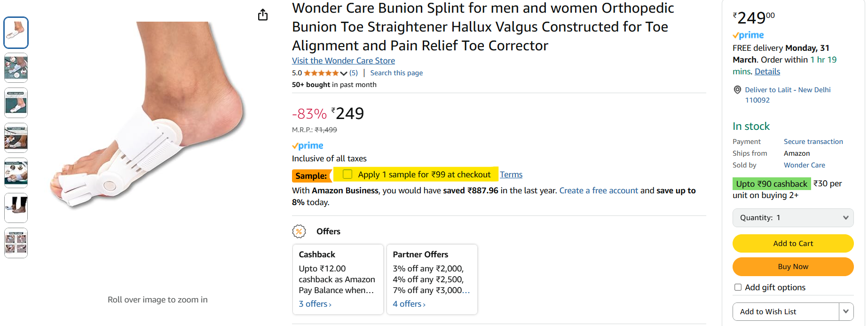This screenshot has height=326, width=868.
Task: Select the first product thumbnail
Action: [x=16, y=32]
